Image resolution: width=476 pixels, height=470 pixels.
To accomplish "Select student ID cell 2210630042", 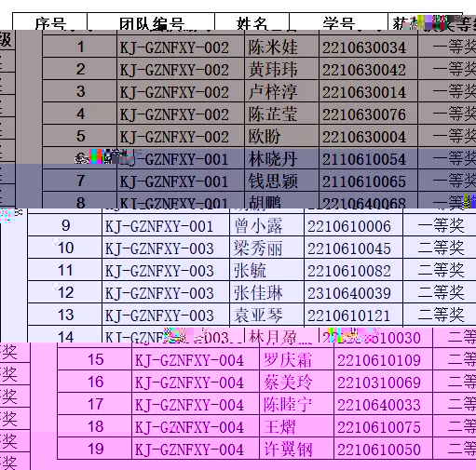I will coord(368,69).
